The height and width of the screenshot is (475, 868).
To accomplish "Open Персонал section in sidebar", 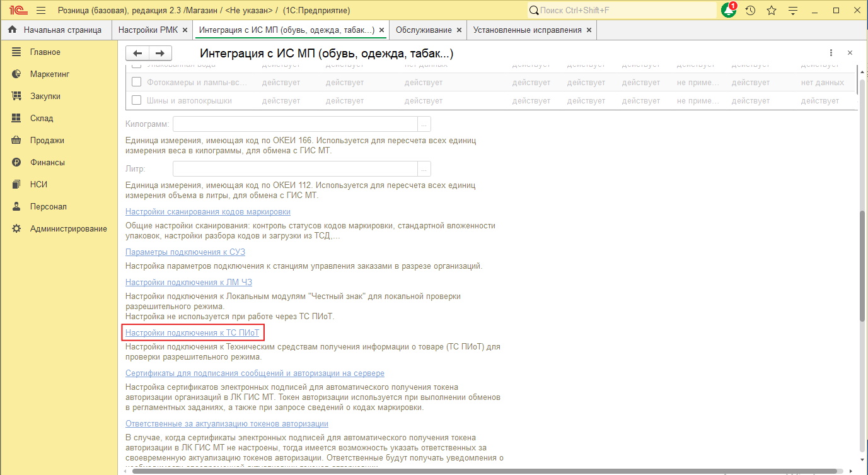I will 59,206.
